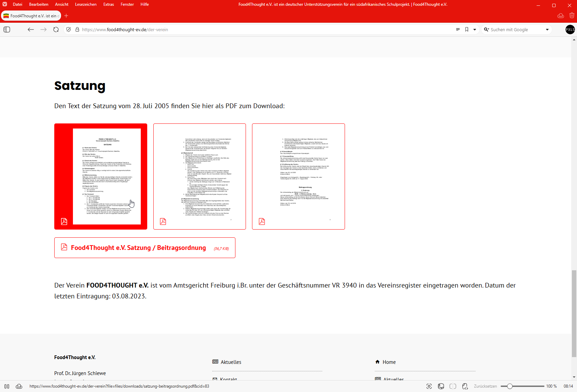The image size is (577, 392).
Task: Expand bookmark dropdown arrow in address bar
Action: 475,30
